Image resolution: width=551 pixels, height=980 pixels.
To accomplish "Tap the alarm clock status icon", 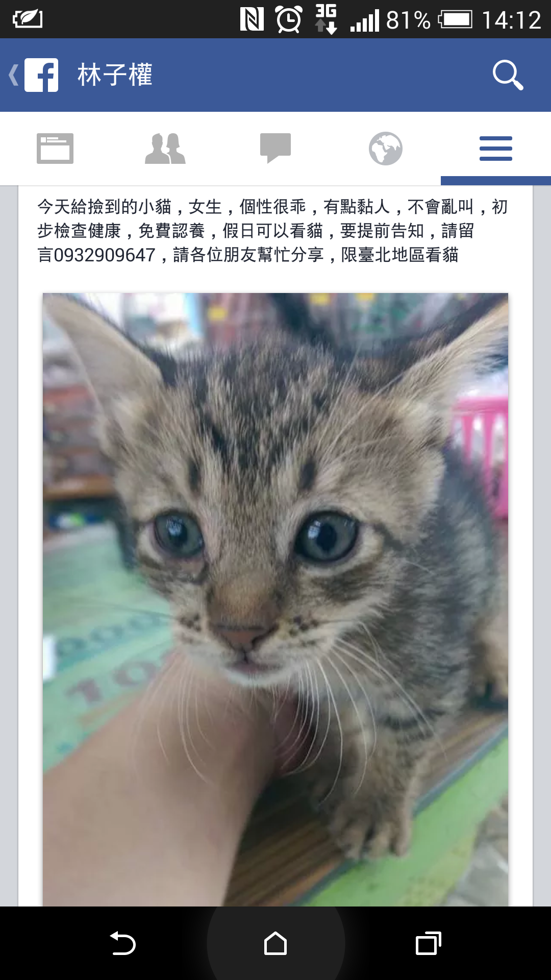I will (x=289, y=19).
